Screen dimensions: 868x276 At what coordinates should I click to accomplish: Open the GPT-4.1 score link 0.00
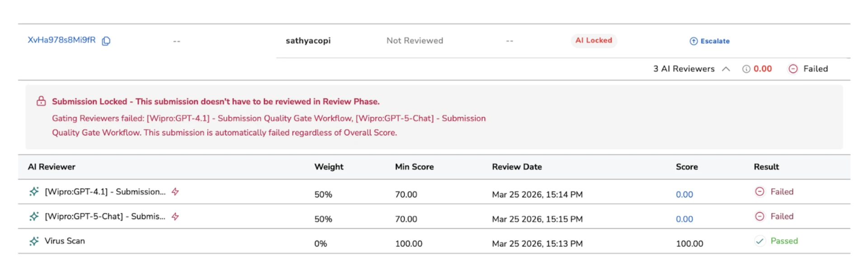point(684,194)
